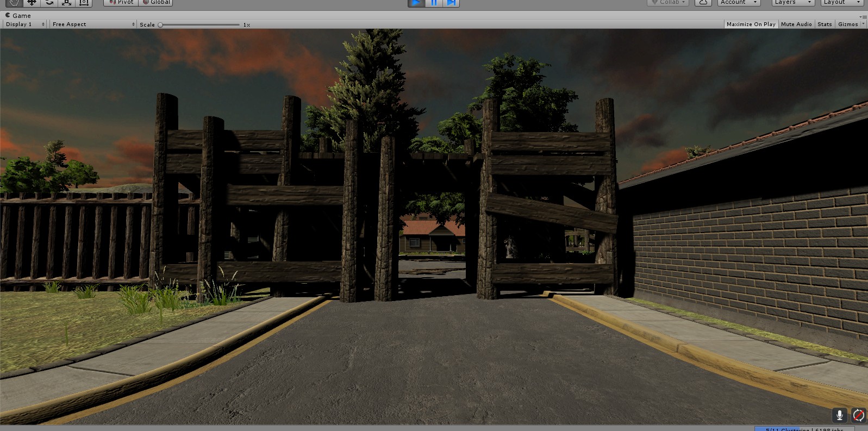This screenshot has height=431, width=868.
Task: Open the Account dropdown
Action: pos(739,2)
